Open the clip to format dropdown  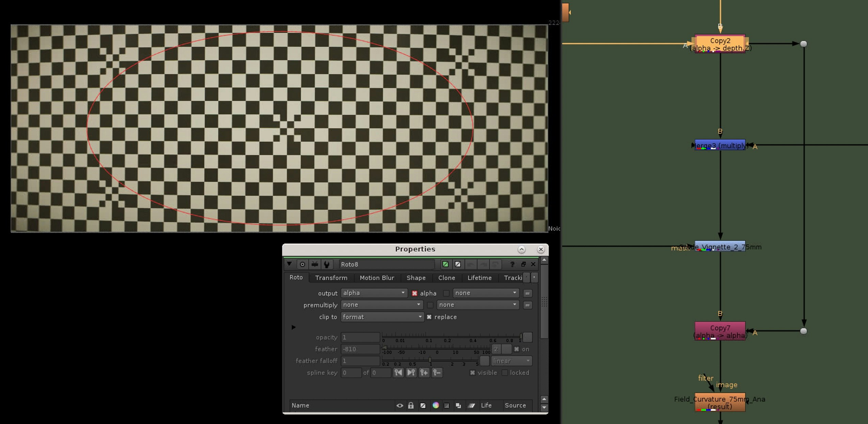tap(382, 317)
